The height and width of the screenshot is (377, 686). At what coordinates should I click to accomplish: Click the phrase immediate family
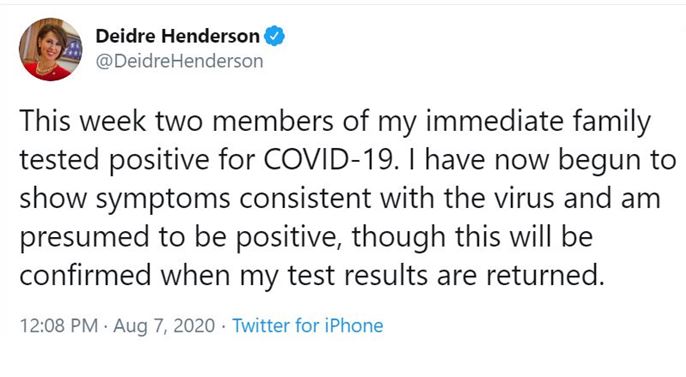click(x=538, y=122)
